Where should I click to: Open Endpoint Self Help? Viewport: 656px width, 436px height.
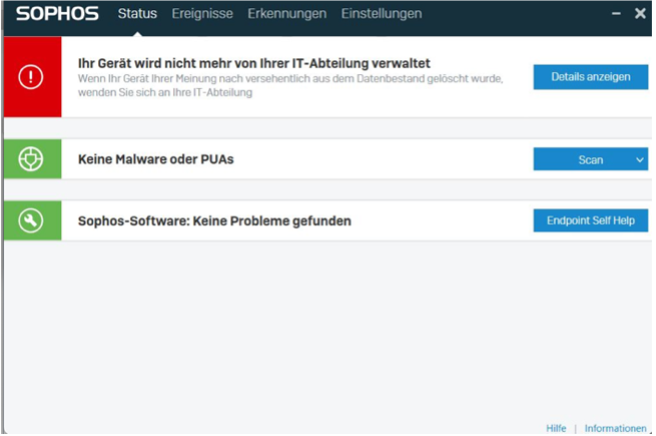point(591,221)
